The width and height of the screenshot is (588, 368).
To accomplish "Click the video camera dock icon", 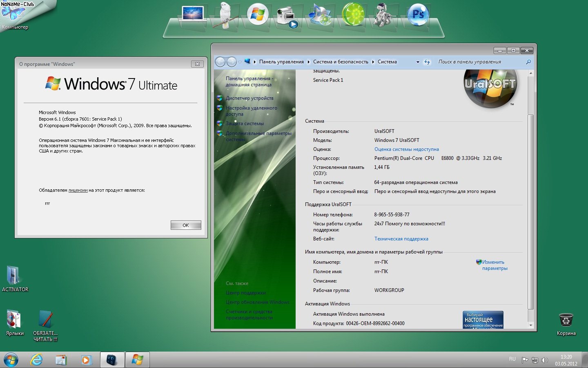I will (286, 16).
